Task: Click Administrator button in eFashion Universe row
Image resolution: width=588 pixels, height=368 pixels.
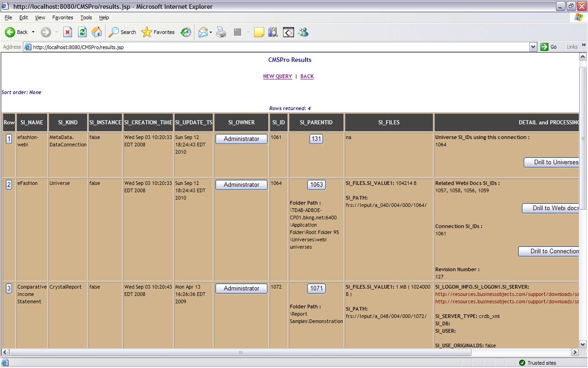Action: (x=241, y=184)
